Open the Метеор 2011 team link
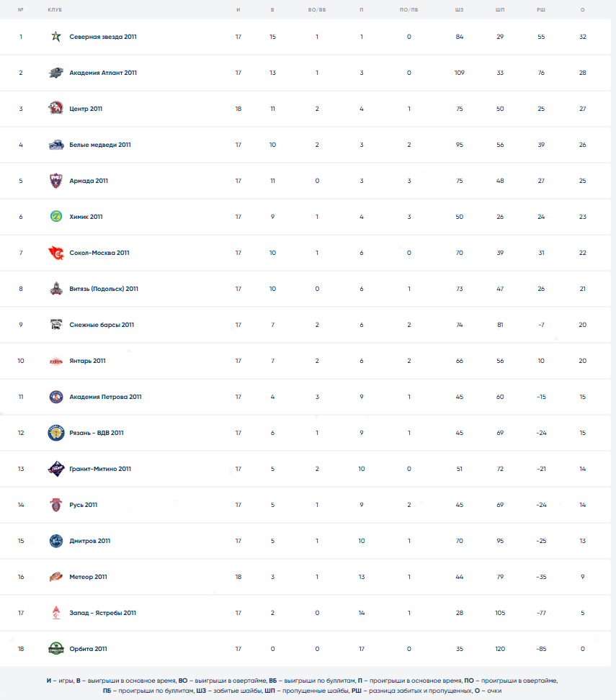This screenshot has height=700, width=616. (x=88, y=577)
